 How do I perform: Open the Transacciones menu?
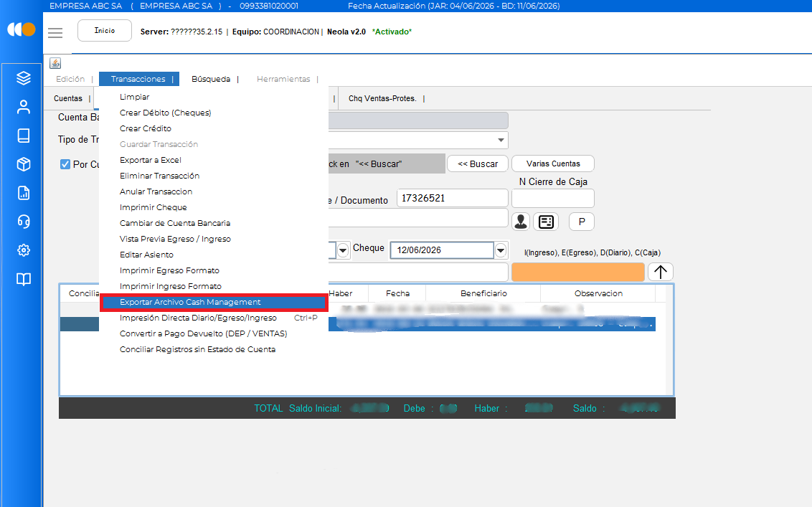pos(138,79)
